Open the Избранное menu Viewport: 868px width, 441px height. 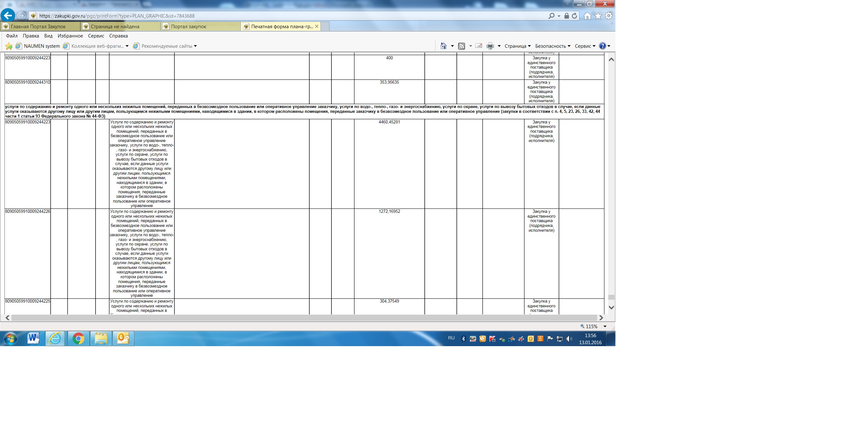70,36
